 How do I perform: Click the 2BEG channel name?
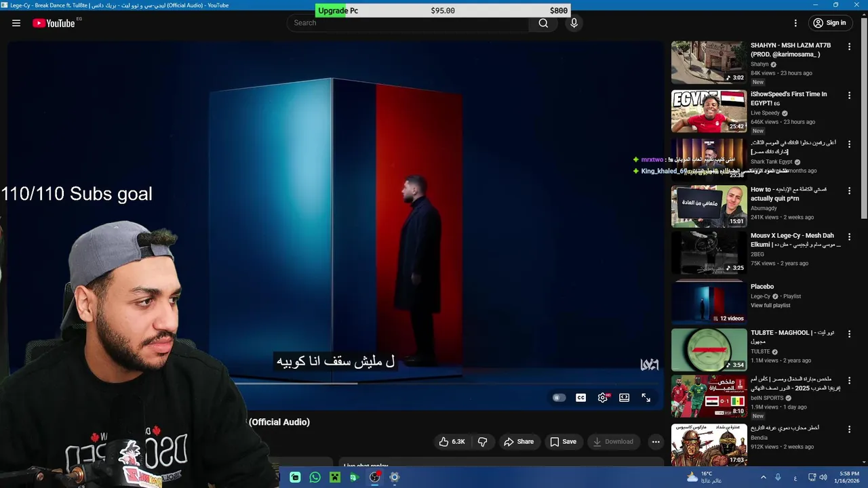coord(757,255)
